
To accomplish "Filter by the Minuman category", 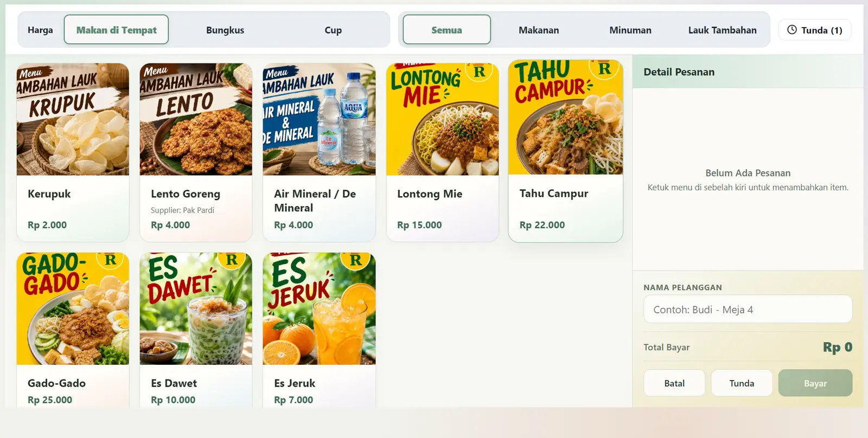I will point(630,30).
